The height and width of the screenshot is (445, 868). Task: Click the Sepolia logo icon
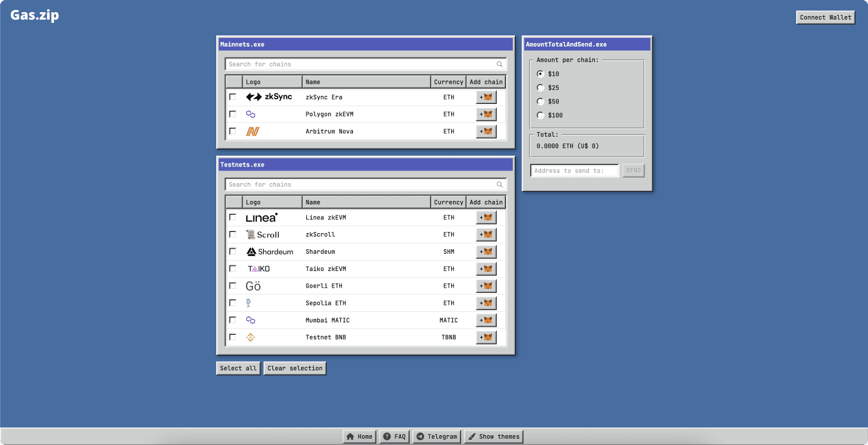[248, 303]
